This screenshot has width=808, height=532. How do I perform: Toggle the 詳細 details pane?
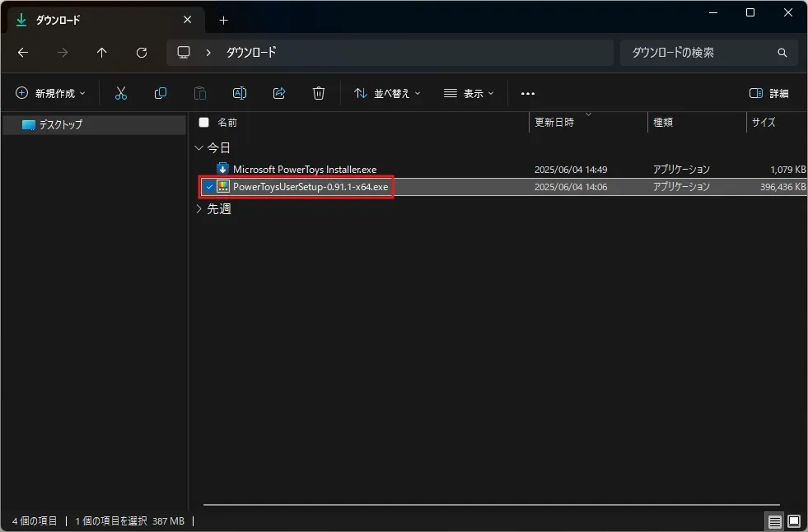(768, 93)
